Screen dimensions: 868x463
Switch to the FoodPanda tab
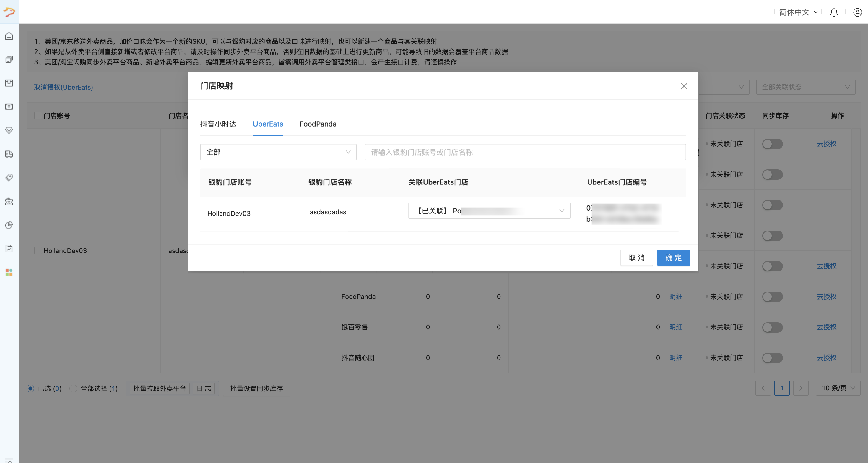coord(318,124)
